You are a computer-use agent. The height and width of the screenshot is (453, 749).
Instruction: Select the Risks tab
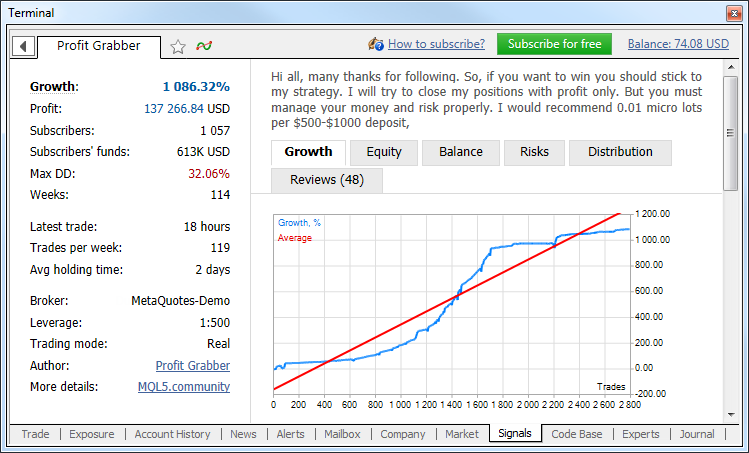click(533, 152)
